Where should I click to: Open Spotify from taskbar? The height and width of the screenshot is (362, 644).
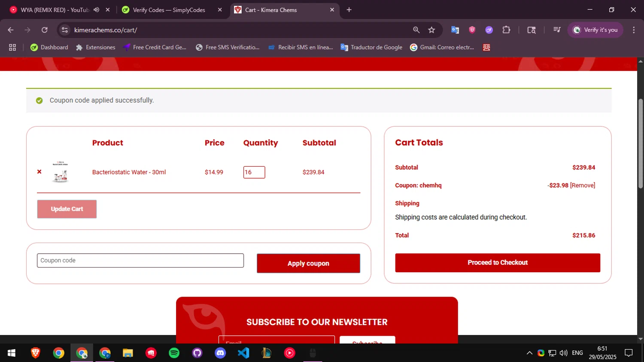(x=174, y=353)
